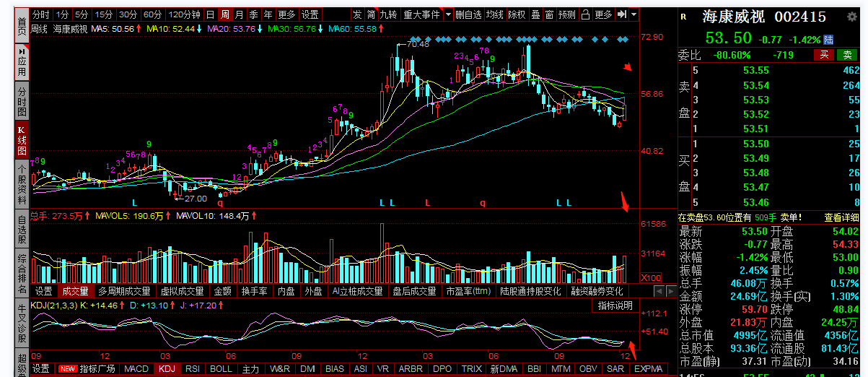This screenshot has height=377, width=868.
Task: Click the NEW badge before 指标广场
Action: [x=67, y=369]
